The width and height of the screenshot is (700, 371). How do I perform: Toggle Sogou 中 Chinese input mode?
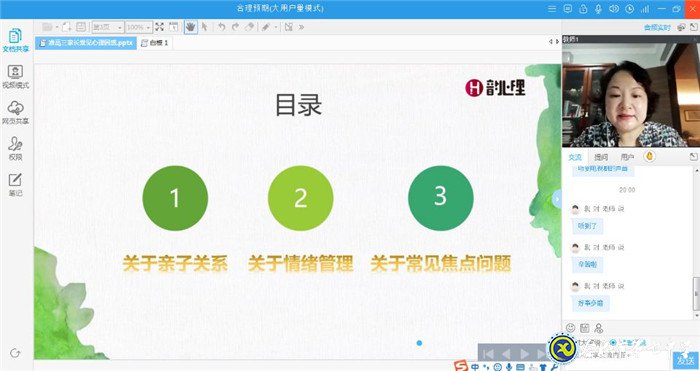pyautogui.click(x=475, y=367)
